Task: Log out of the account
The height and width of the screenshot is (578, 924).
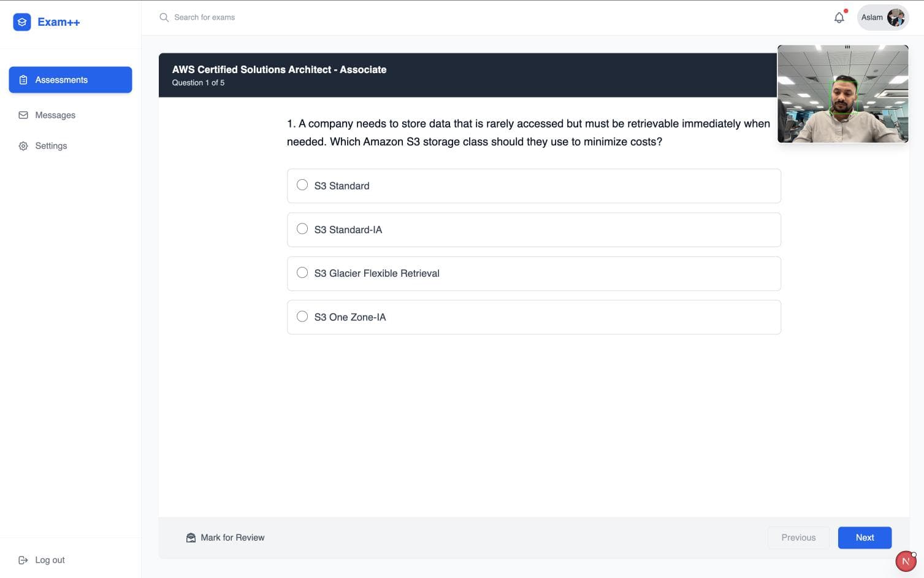Action: (x=42, y=560)
